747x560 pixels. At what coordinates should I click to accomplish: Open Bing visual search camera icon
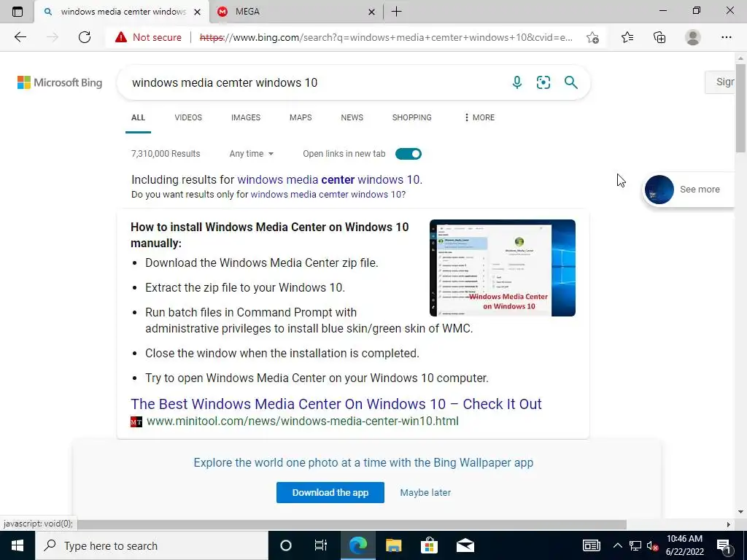pos(543,82)
